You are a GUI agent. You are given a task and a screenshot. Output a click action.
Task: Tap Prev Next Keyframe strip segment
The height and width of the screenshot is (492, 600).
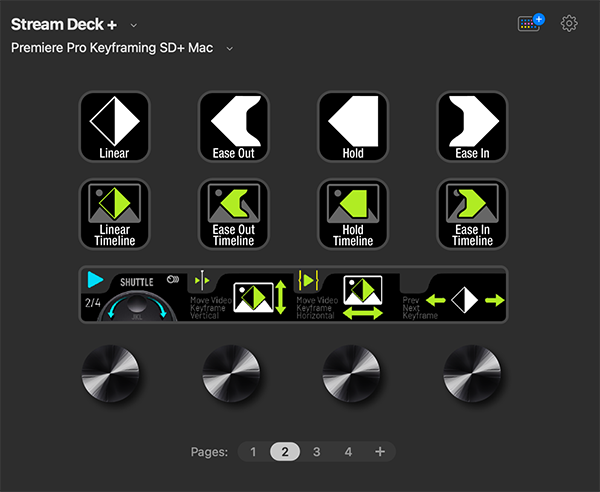tap(453, 295)
